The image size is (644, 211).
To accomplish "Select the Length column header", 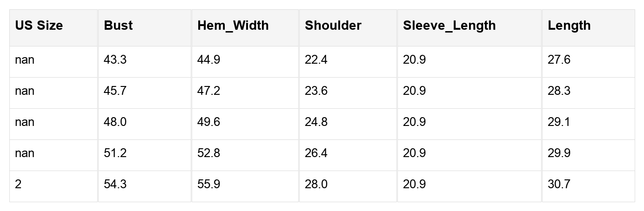I will [569, 26].
